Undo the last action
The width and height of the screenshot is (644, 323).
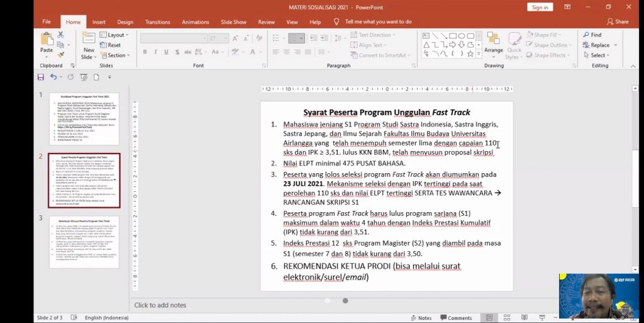point(53,77)
